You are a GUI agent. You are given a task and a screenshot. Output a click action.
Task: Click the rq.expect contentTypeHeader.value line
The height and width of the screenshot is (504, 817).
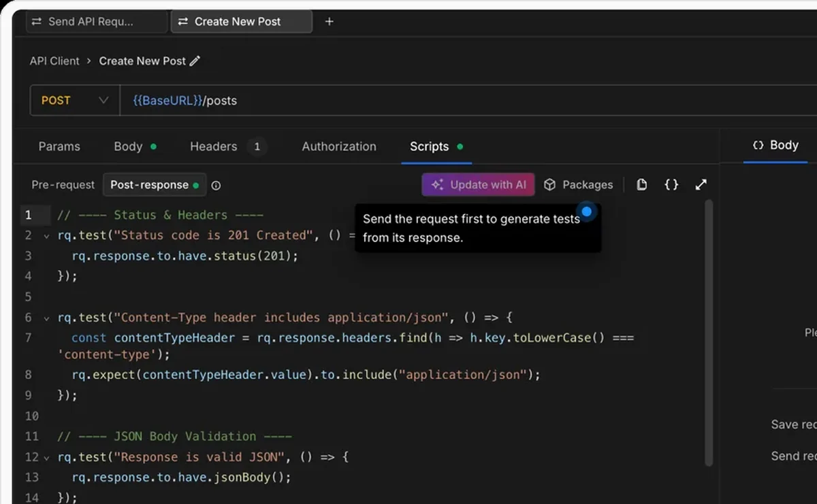tap(306, 375)
